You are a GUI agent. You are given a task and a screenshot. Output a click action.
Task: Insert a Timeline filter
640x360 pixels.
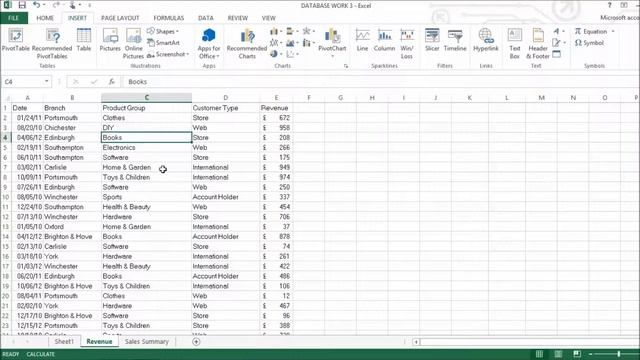pos(455,40)
